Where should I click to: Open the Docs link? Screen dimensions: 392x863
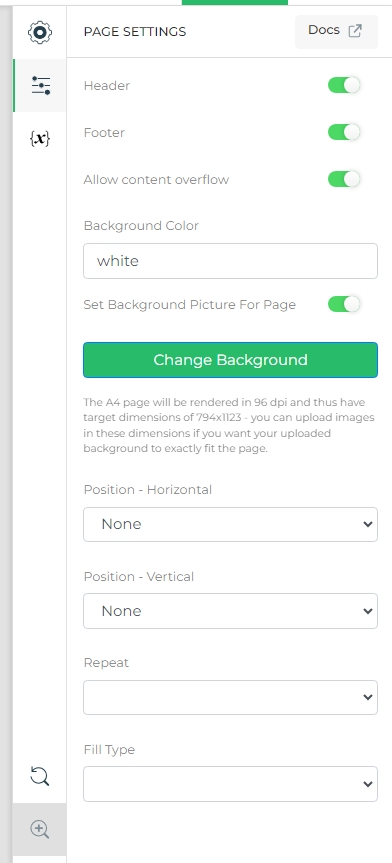(336, 31)
